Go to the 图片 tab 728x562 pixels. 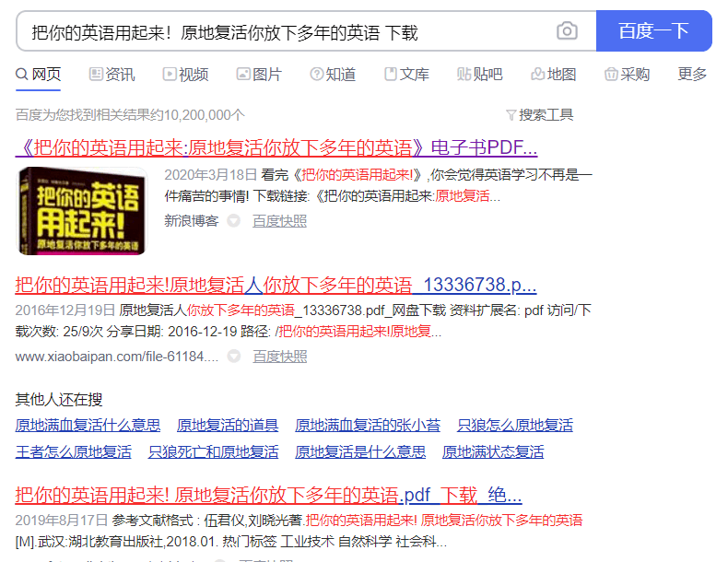(x=259, y=75)
